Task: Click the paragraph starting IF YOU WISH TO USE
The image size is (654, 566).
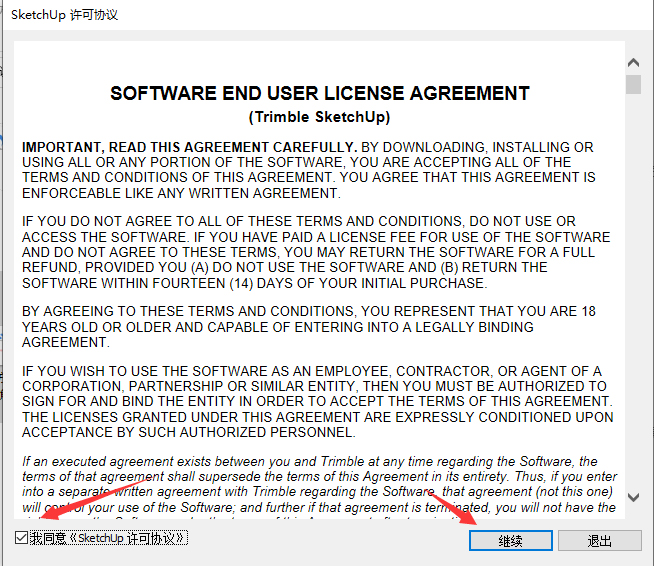Action: [x=318, y=401]
